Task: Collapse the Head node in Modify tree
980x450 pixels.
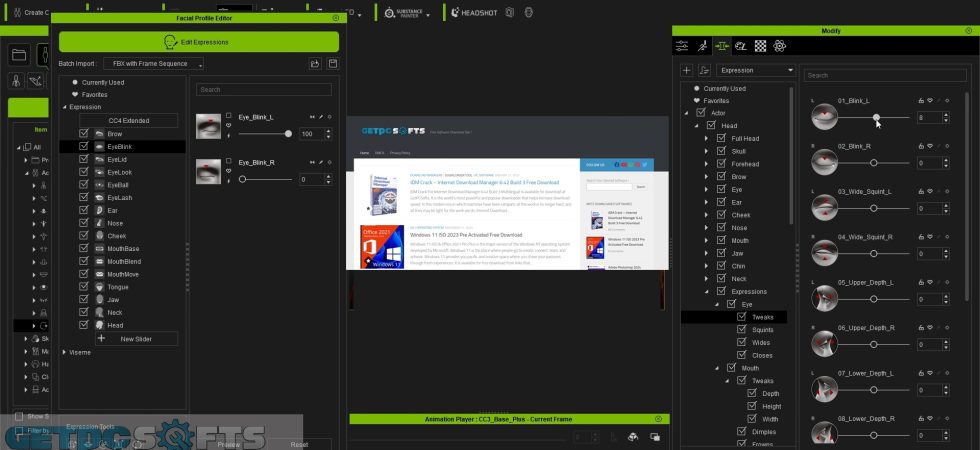Action: 696,126
